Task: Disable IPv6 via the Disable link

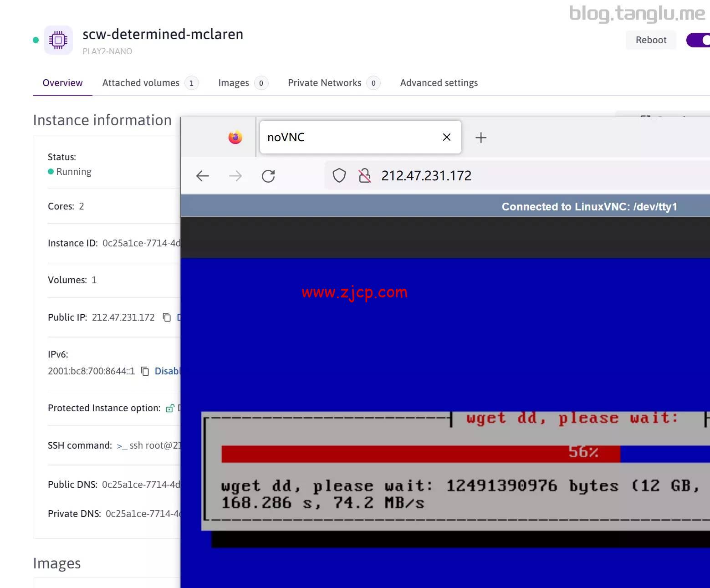Action: (x=168, y=371)
